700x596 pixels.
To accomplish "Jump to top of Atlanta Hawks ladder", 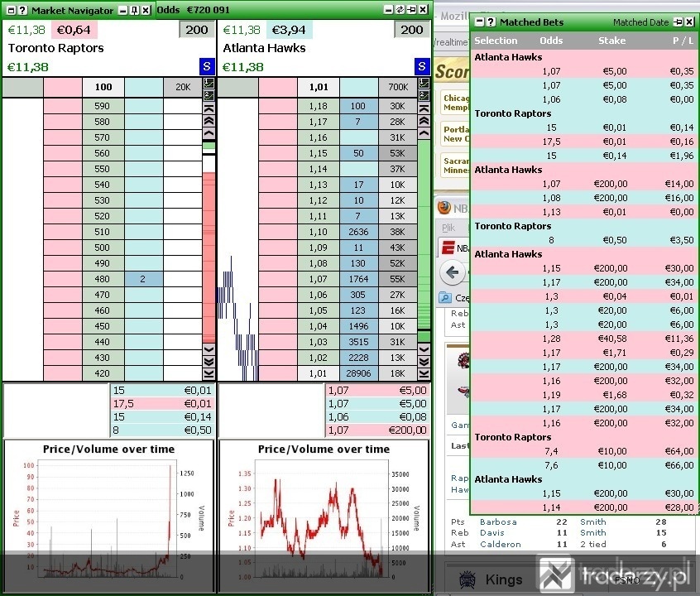I will click(x=424, y=108).
